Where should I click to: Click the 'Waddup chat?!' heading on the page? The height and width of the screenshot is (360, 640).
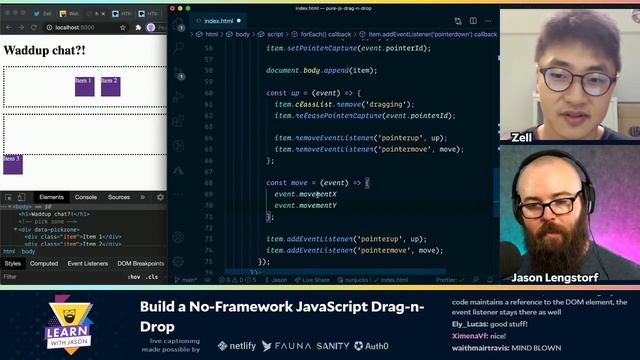coord(44,51)
